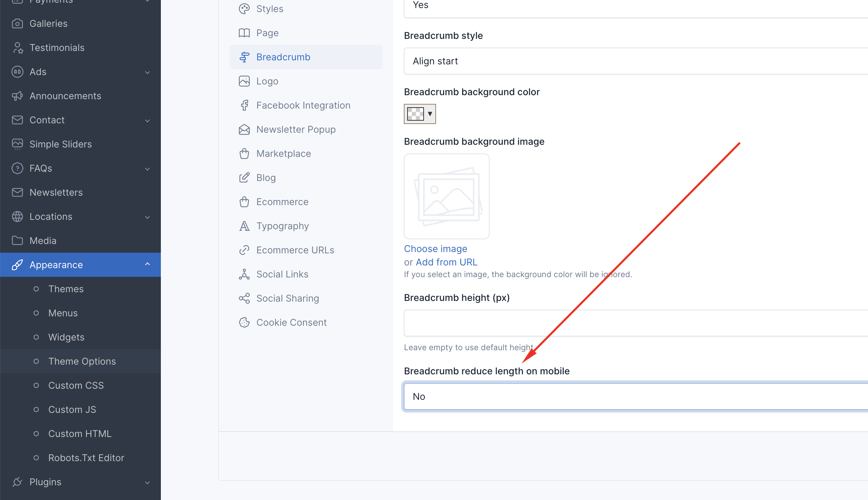
Task: Expand the Plugins submenu chevron
Action: pyautogui.click(x=147, y=483)
